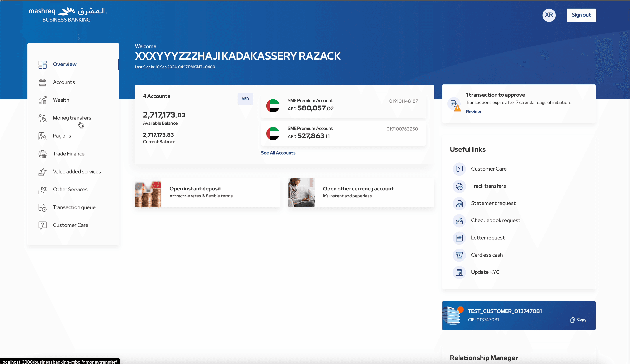Click the Update KYC building icon

pos(459,272)
